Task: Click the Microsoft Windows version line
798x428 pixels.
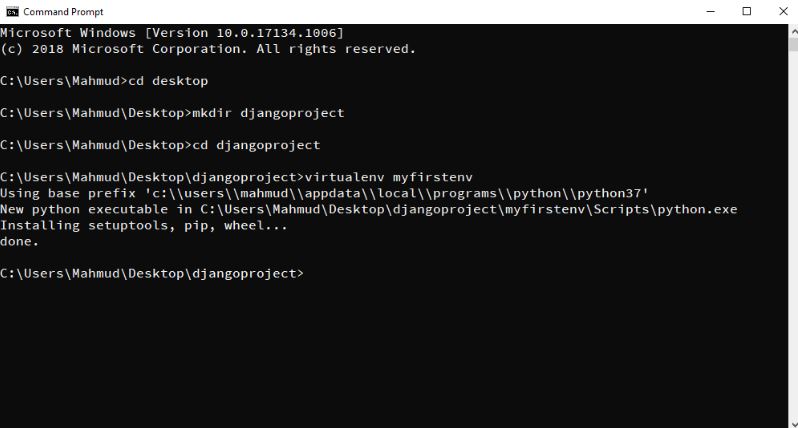Action: point(172,33)
